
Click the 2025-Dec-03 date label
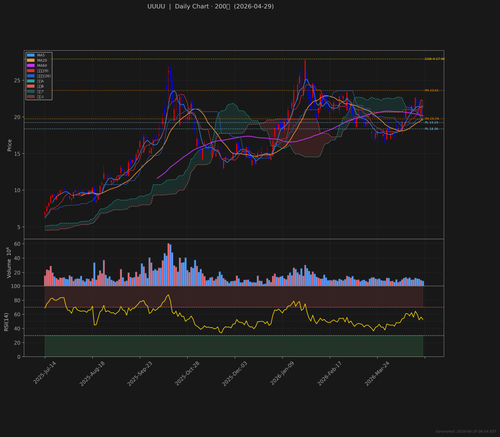click(235, 373)
